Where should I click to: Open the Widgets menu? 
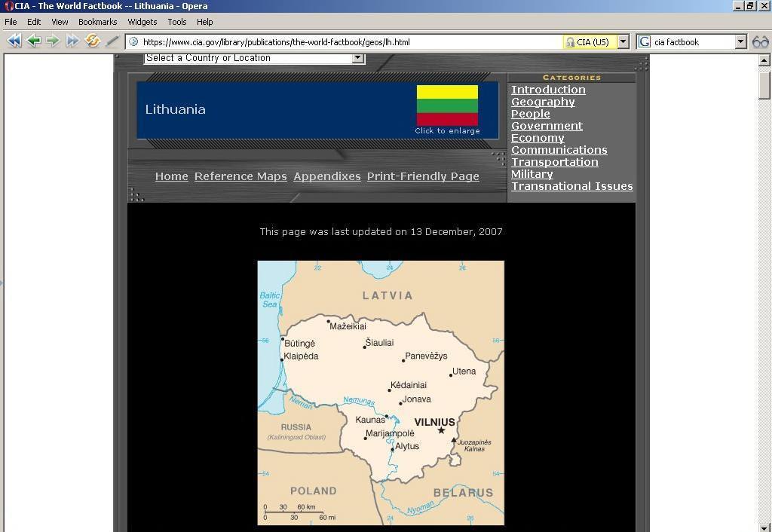(x=142, y=22)
